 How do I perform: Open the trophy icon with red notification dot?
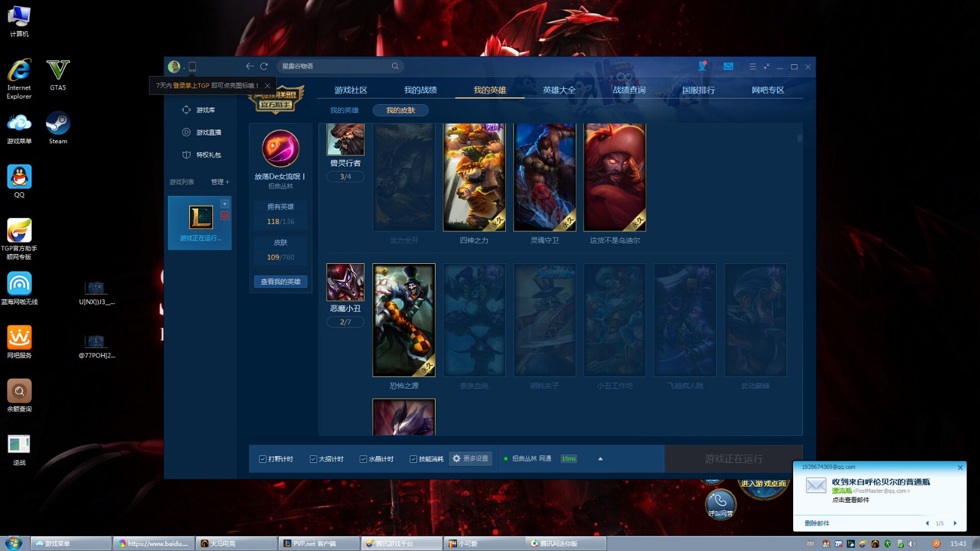point(703,66)
